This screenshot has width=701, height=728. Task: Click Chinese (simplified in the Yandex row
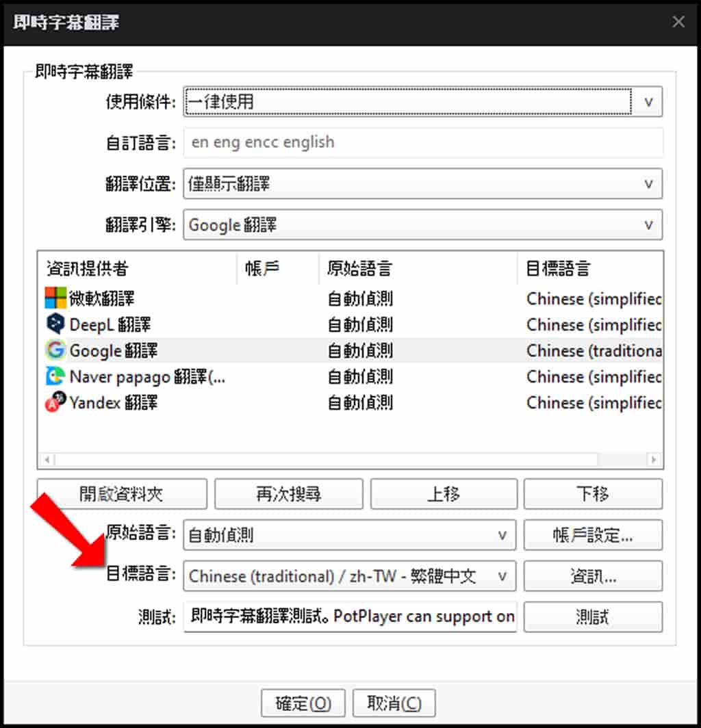click(594, 402)
